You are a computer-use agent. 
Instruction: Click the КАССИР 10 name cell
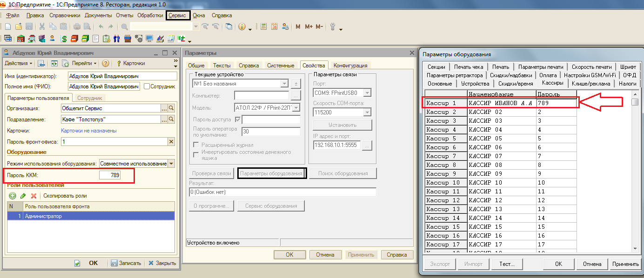pos(502,183)
